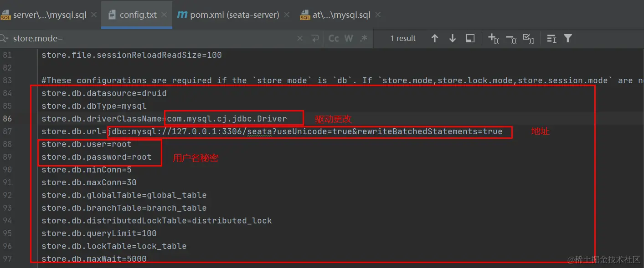Click the store.db.dbType=mysql line
Screen dimensions: 644x268
pyautogui.click(x=94, y=106)
